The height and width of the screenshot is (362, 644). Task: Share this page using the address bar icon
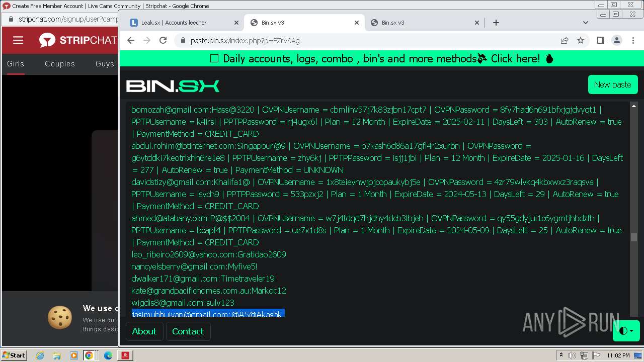565,41
